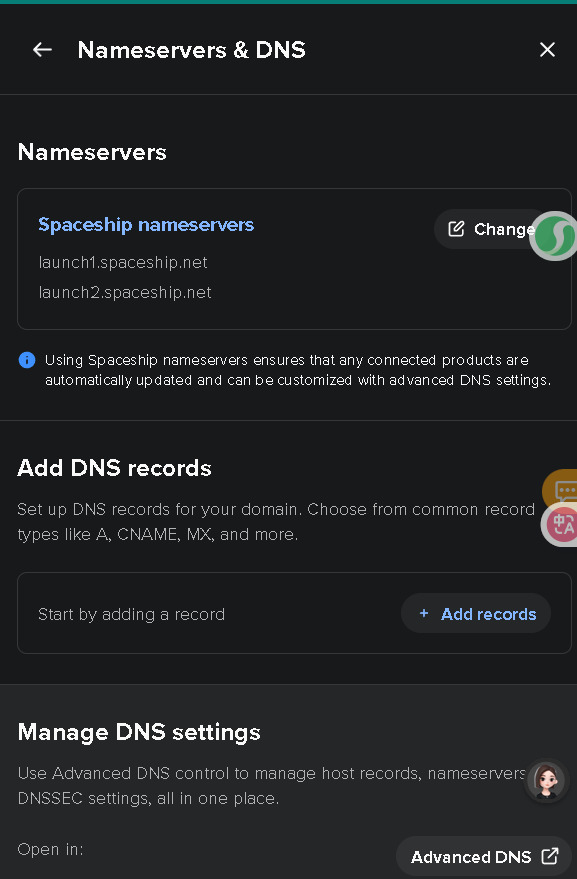The height and width of the screenshot is (879, 577).
Task: Click the 'Start by adding a record' placeholder
Action: point(131,614)
